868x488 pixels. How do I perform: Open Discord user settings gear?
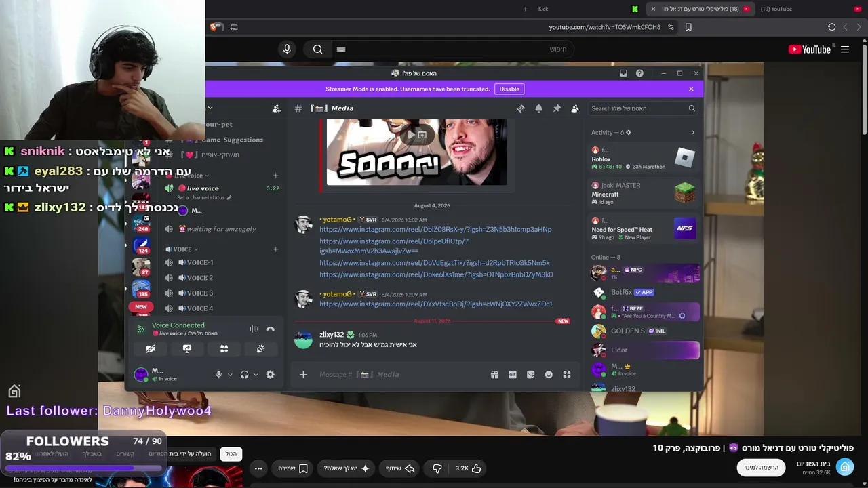(270, 375)
